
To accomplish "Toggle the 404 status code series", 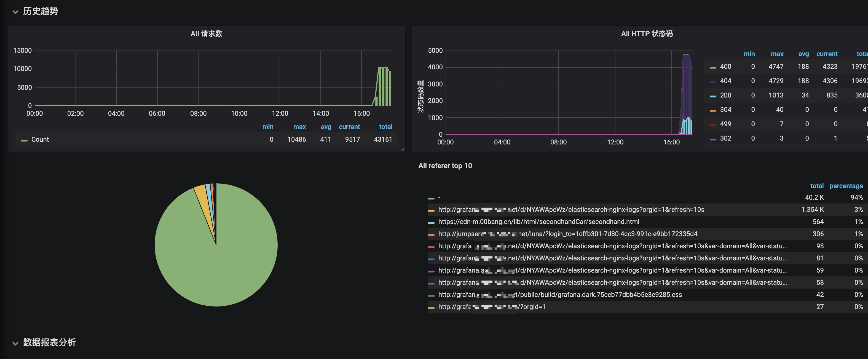I will (725, 81).
